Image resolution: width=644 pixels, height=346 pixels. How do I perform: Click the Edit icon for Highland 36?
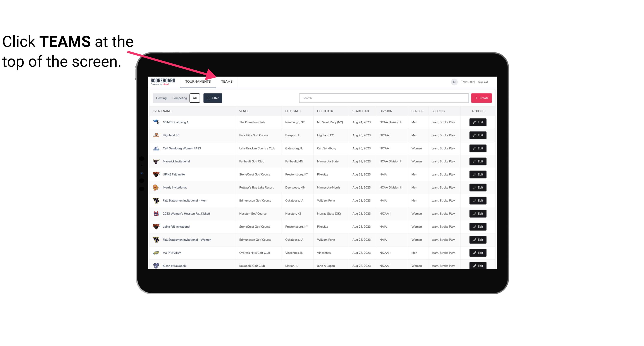pos(478,135)
